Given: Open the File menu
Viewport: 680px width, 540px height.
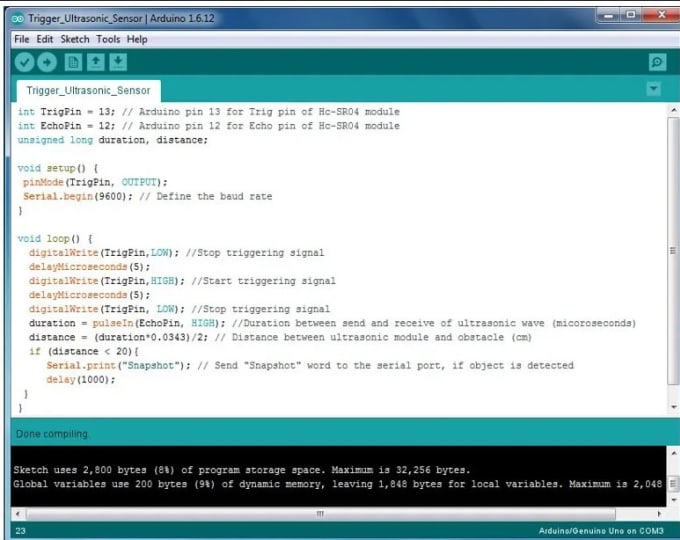Looking at the screenshot, I should (22, 39).
